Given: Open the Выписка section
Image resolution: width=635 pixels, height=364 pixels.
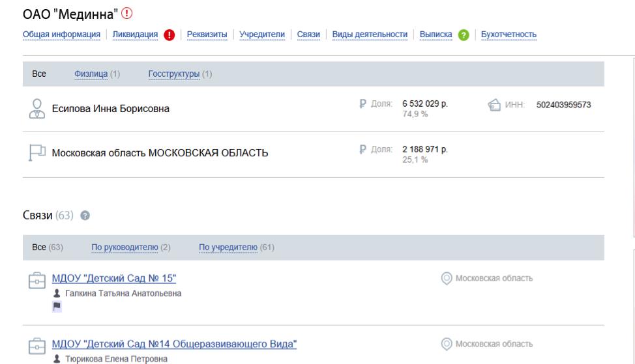Looking at the screenshot, I should coord(436,35).
